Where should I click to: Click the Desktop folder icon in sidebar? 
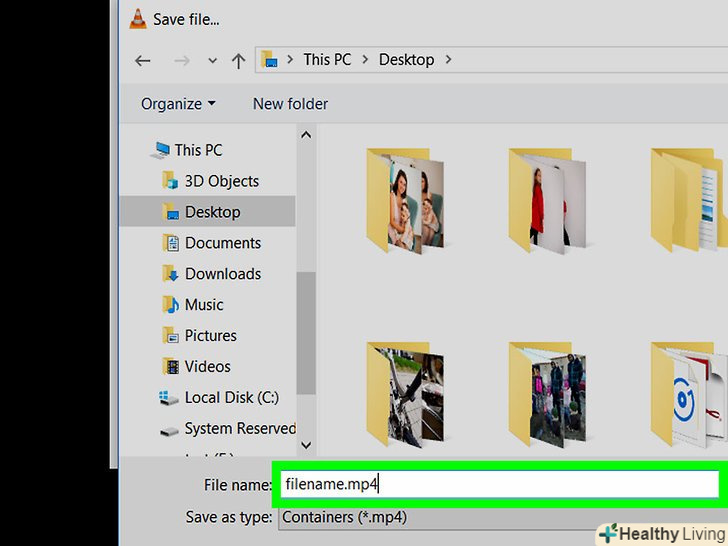170,211
